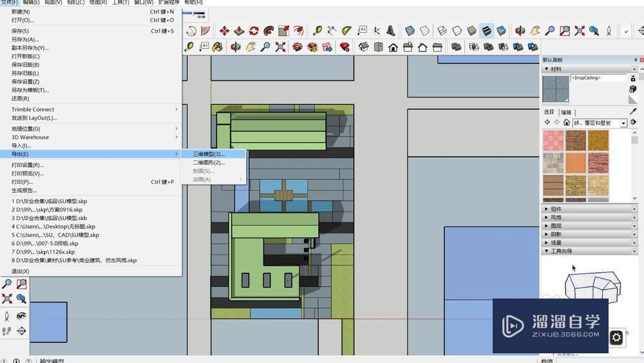
Task: Toggle Back Edges face style
Action: pos(424,31)
